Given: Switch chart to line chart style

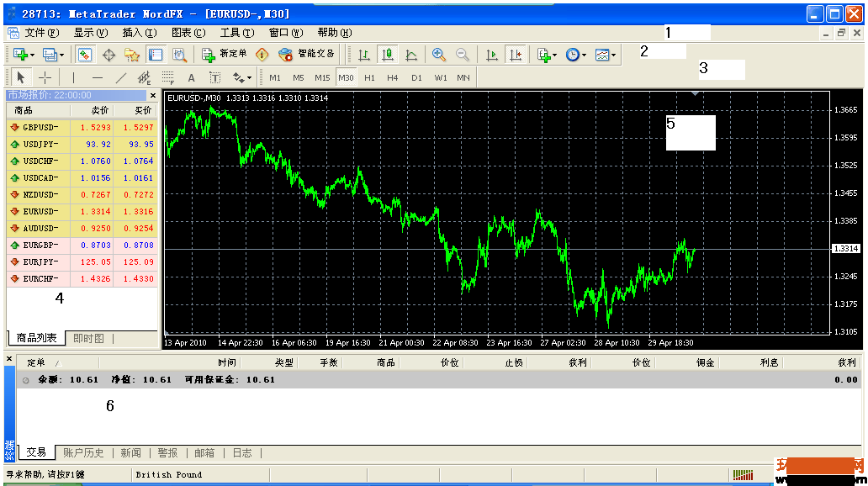Looking at the screenshot, I should click(x=411, y=55).
